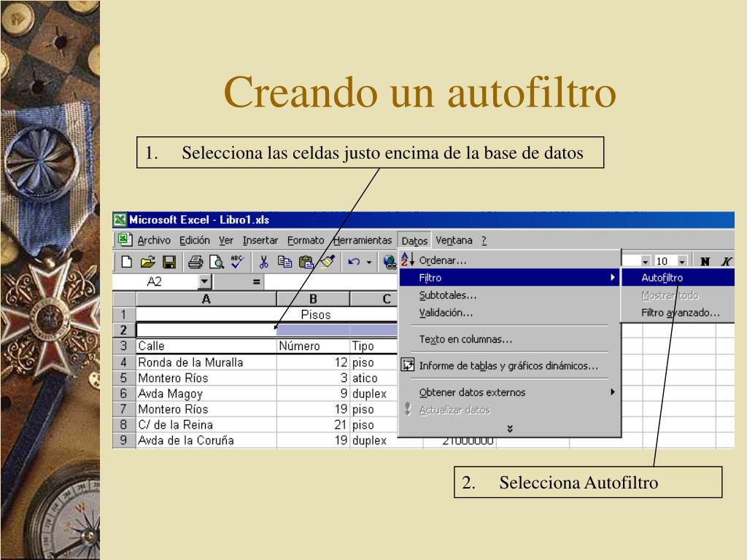
Task: Select row 5 header
Action: click(124, 378)
